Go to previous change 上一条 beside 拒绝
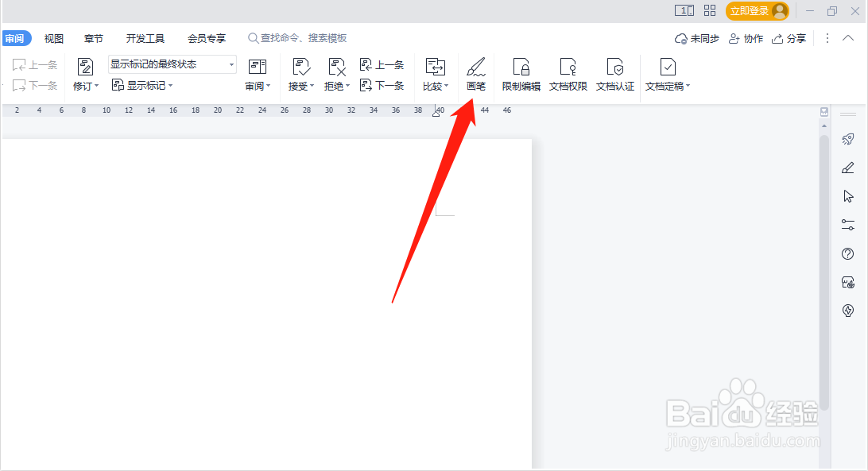 (x=382, y=65)
